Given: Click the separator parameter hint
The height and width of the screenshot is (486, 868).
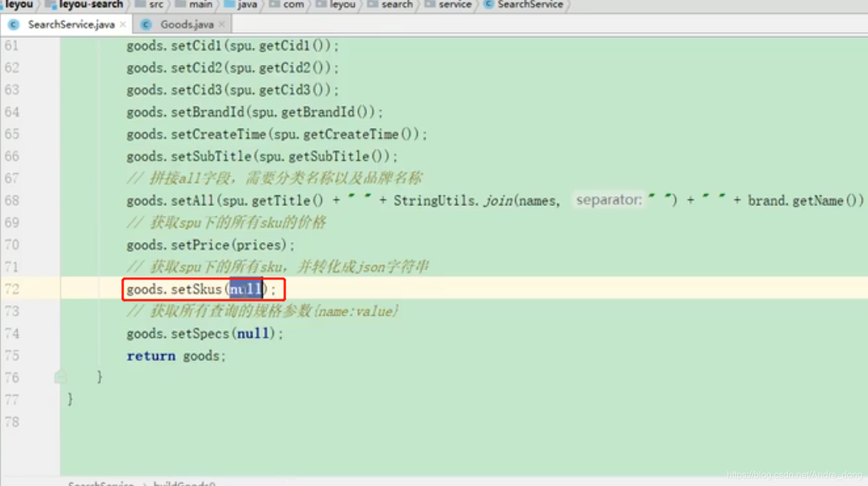Looking at the screenshot, I should coord(609,200).
